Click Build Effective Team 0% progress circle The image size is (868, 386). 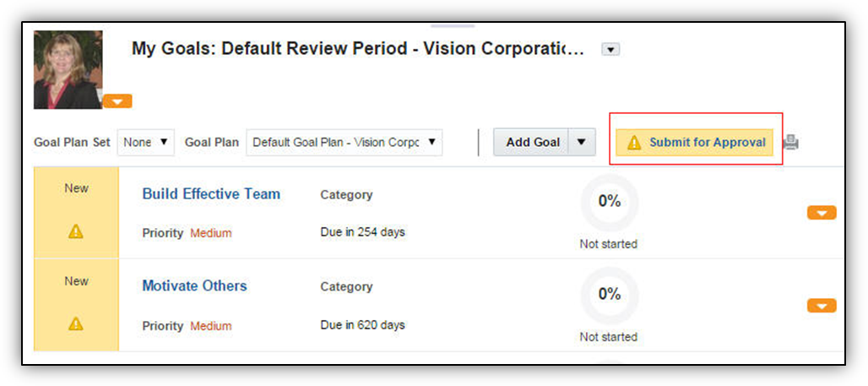(x=609, y=202)
